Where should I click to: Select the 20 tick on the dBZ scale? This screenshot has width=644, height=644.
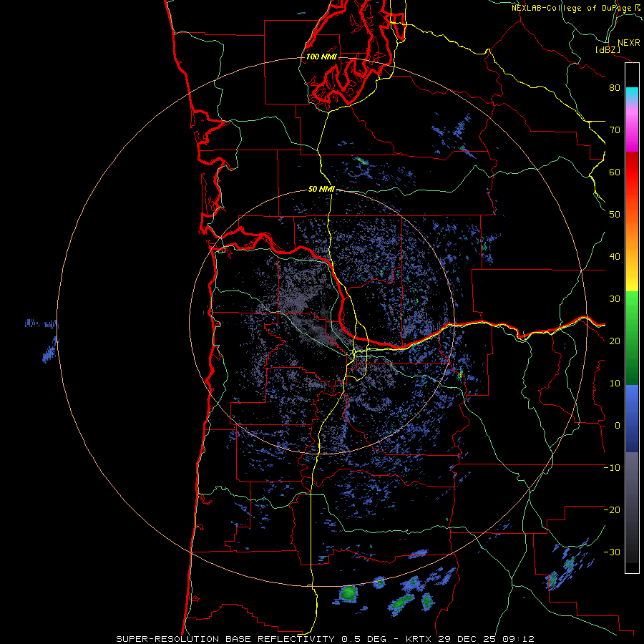tap(615, 341)
